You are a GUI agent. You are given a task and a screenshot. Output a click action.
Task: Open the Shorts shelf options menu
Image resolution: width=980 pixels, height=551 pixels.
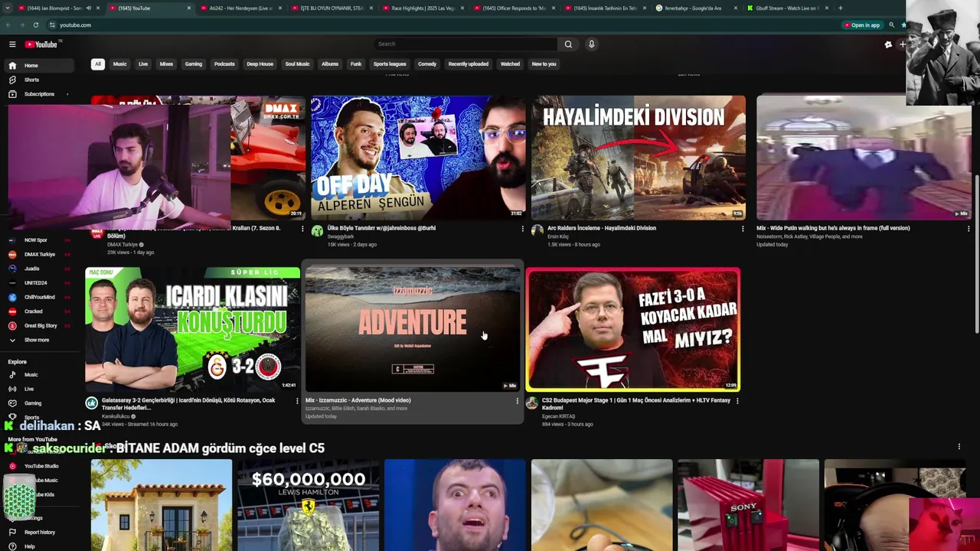tap(959, 447)
